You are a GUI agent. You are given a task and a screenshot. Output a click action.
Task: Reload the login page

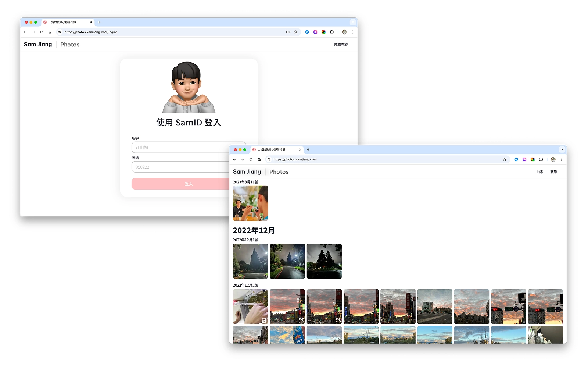pyautogui.click(x=42, y=32)
